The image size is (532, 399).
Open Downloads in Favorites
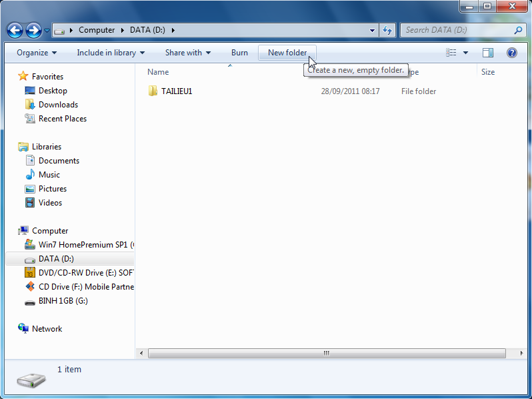click(58, 105)
